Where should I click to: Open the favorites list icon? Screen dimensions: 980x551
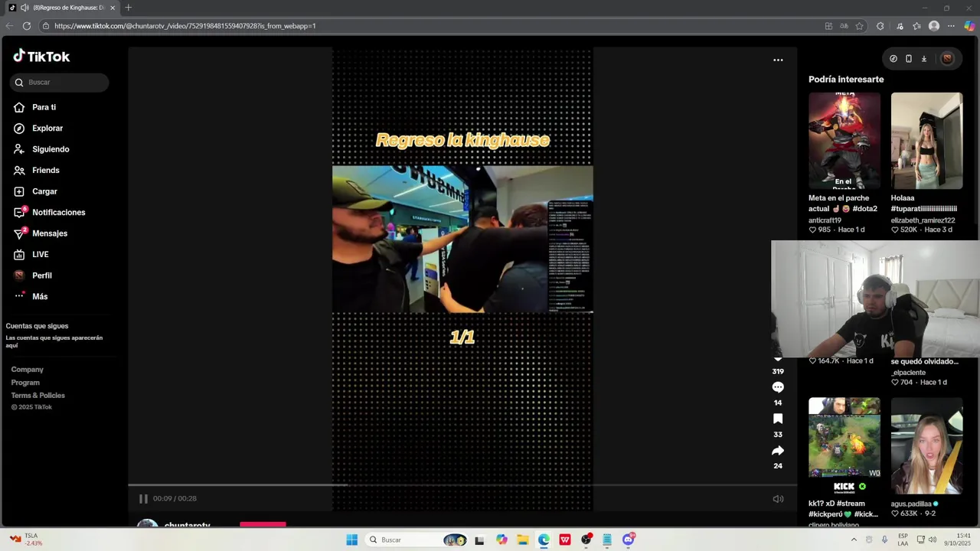coord(916,26)
